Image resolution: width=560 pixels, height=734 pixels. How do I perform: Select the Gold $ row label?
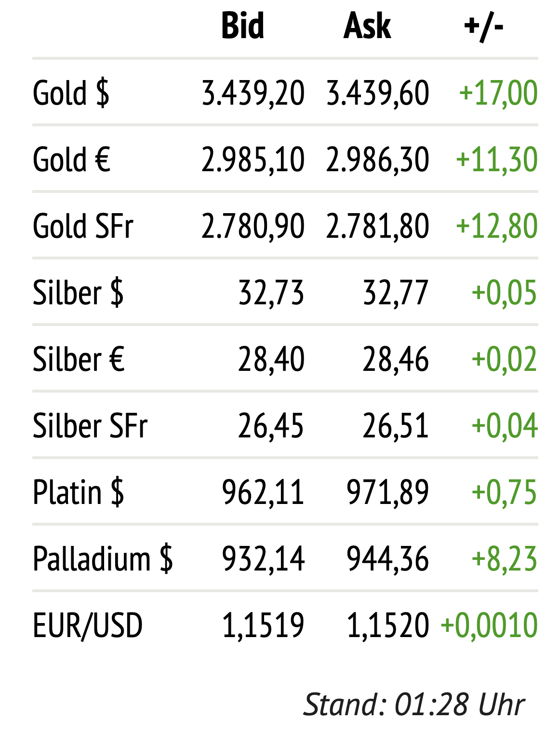(x=71, y=93)
